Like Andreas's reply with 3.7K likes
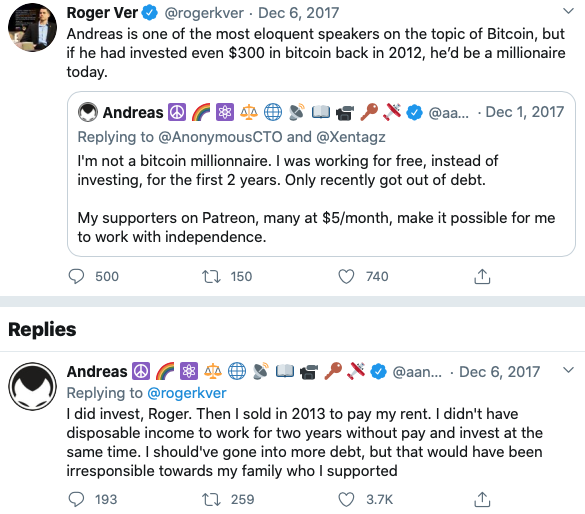The image size is (585, 514). tap(346, 499)
